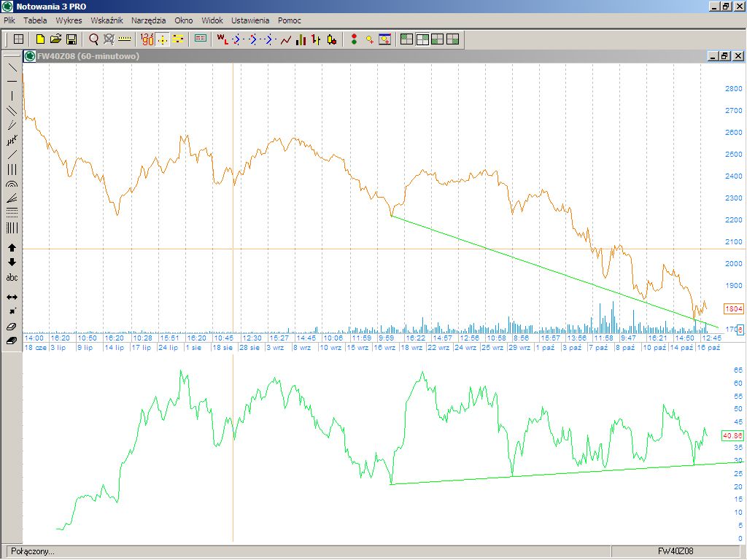
Task: Select the line chart type icon
Action: pos(285,39)
